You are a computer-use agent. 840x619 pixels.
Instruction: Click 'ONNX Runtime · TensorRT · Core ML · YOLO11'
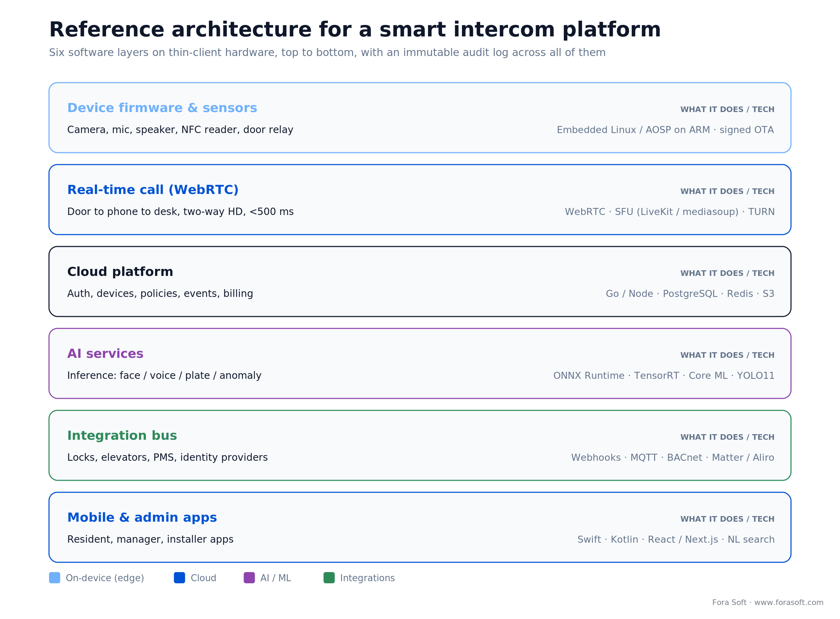click(x=664, y=376)
